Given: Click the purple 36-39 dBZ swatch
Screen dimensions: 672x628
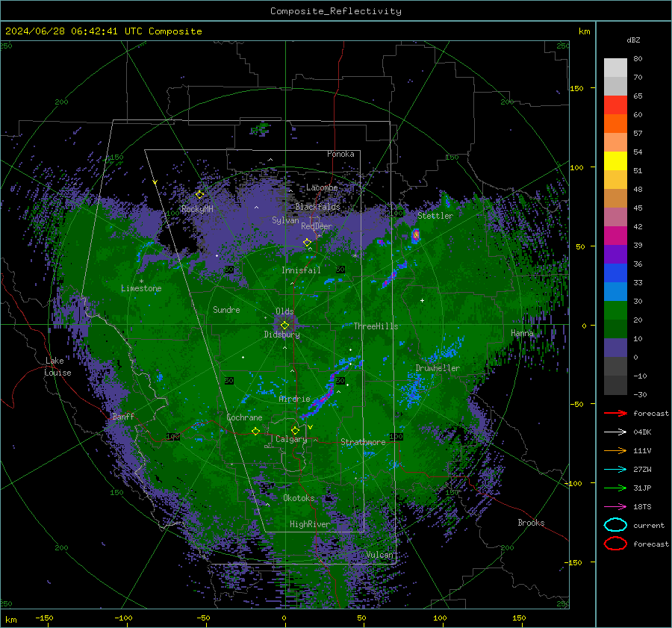Looking at the screenshot, I should click(x=615, y=255).
